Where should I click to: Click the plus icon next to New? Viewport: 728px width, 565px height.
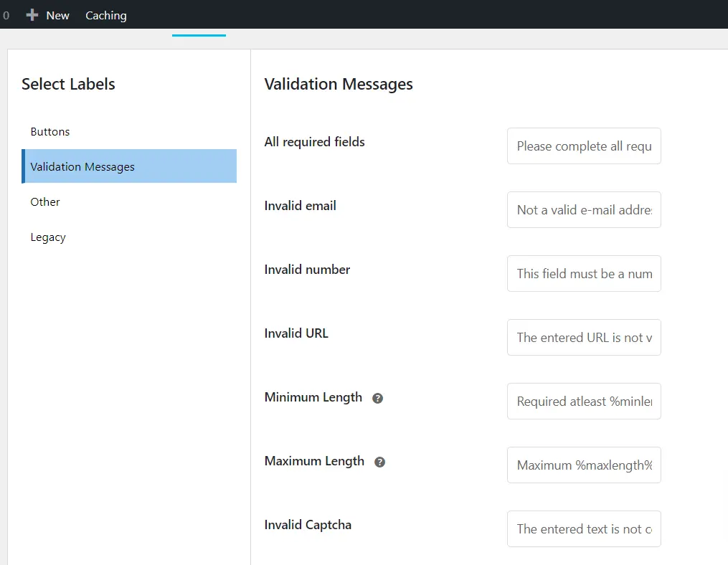click(x=30, y=14)
